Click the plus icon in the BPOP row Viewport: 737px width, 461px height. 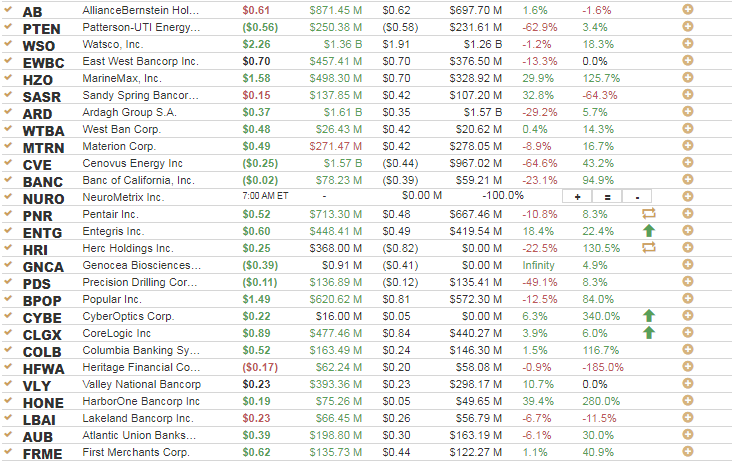[688, 298]
